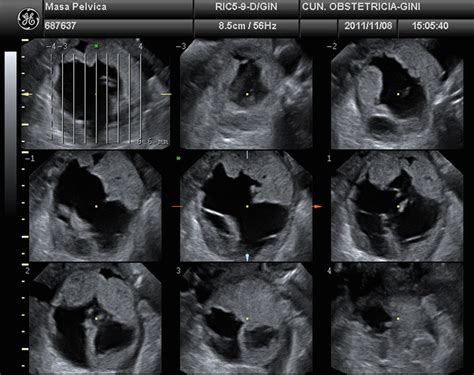Click the slice spacing readout in the overview

[x=152, y=142]
